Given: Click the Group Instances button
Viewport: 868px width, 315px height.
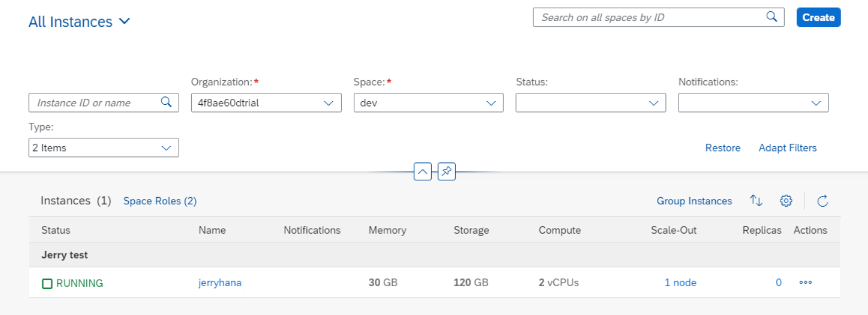Looking at the screenshot, I should click(x=694, y=201).
